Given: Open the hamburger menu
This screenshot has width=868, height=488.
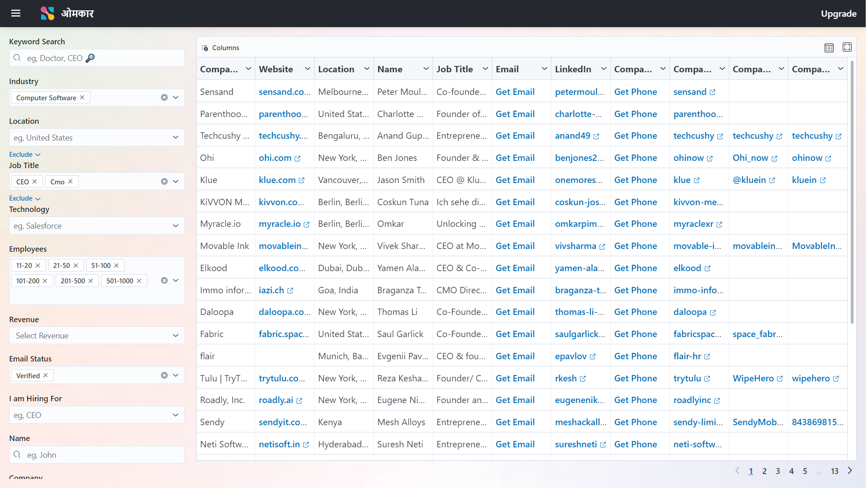Looking at the screenshot, I should click(16, 13).
